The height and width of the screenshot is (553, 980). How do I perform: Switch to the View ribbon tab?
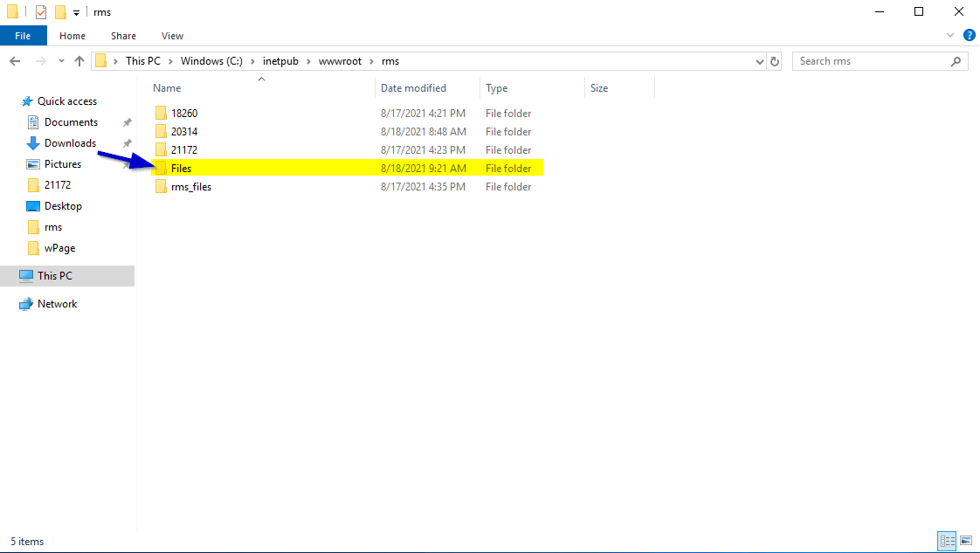coord(172,36)
